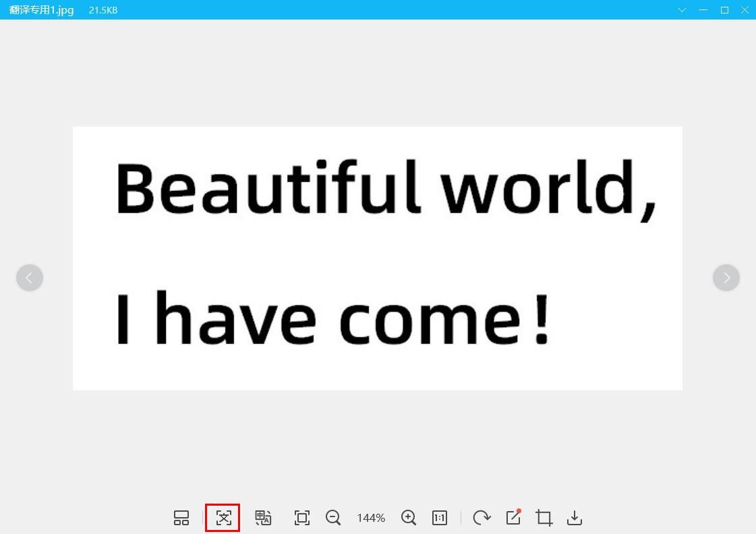Maximize the image viewer window

tap(724, 10)
